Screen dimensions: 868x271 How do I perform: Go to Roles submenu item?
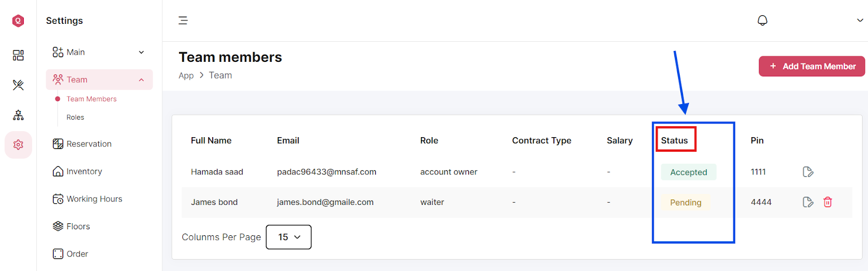pos(75,117)
